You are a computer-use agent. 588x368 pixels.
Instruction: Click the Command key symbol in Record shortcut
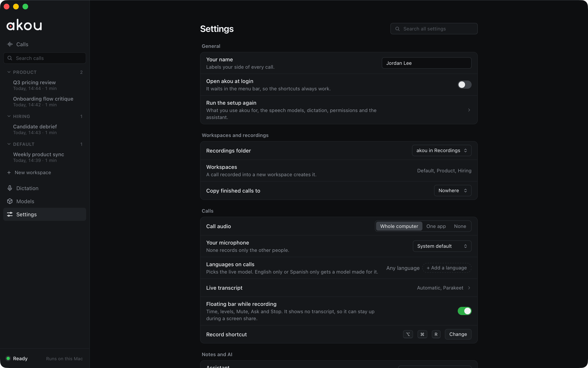[x=422, y=334]
